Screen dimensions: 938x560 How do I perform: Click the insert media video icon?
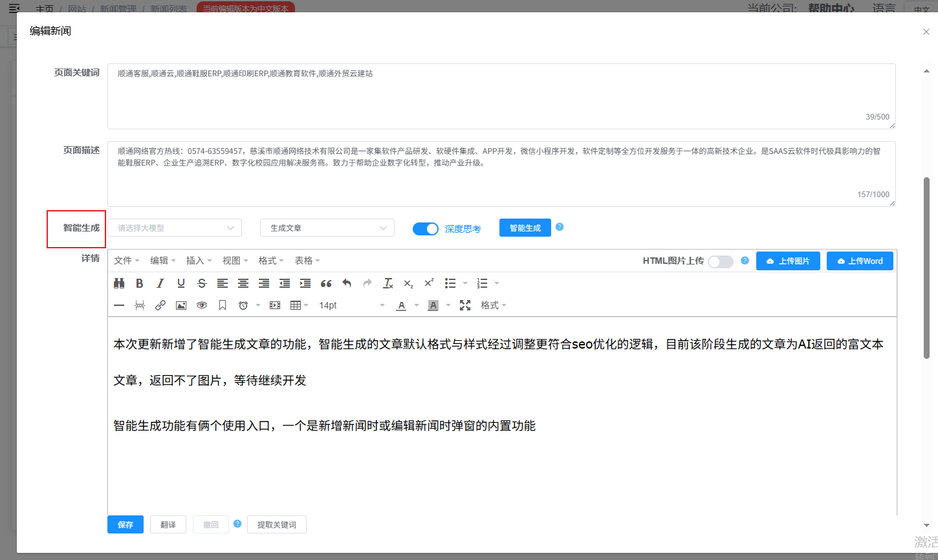pos(275,305)
